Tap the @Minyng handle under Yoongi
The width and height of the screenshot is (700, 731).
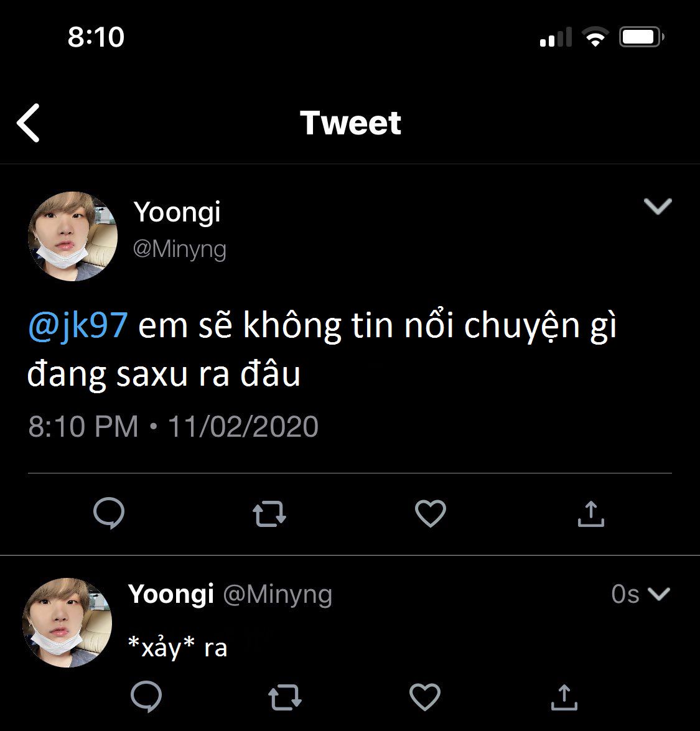180,249
